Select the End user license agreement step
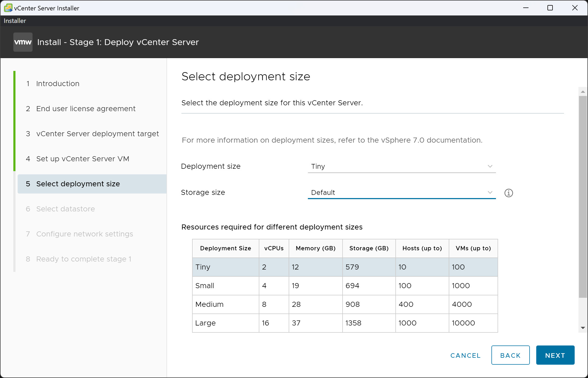 click(x=86, y=108)
